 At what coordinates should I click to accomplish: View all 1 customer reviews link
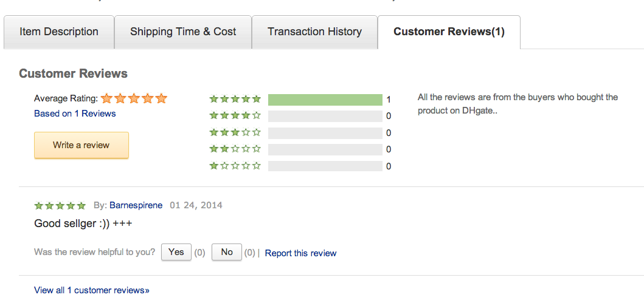[92, 290]
